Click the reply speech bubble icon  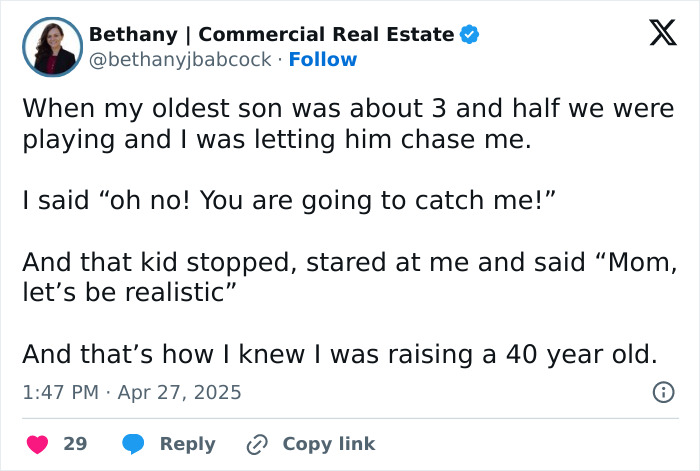pos(134,443)
